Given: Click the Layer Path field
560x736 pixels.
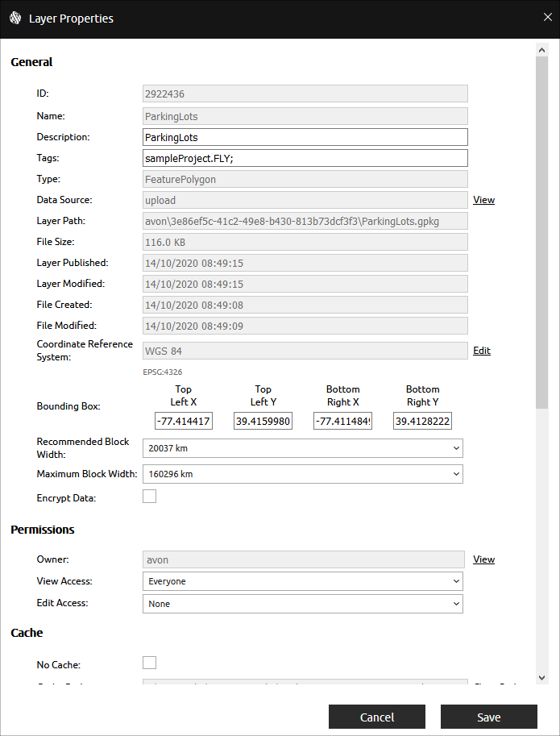Looking at the screenshot, I should click(x=305, y=221).
